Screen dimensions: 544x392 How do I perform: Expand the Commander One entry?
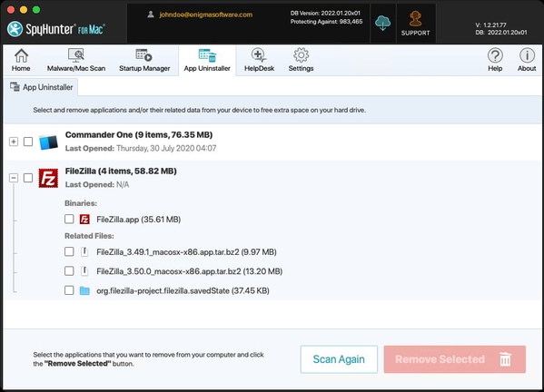click(14, 142)
